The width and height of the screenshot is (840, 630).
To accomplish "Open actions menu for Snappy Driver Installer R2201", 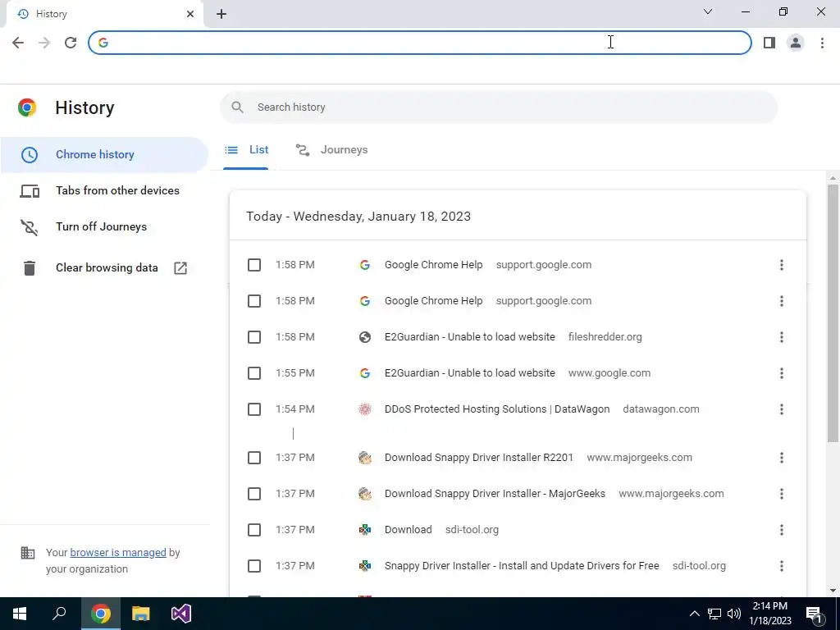I will point(782,458).
